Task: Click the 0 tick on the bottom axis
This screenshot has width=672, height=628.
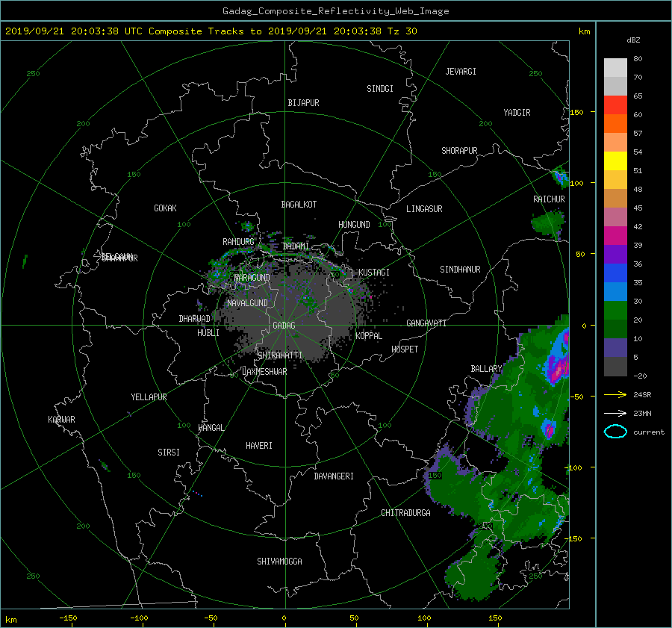Action: click(284, 618)
